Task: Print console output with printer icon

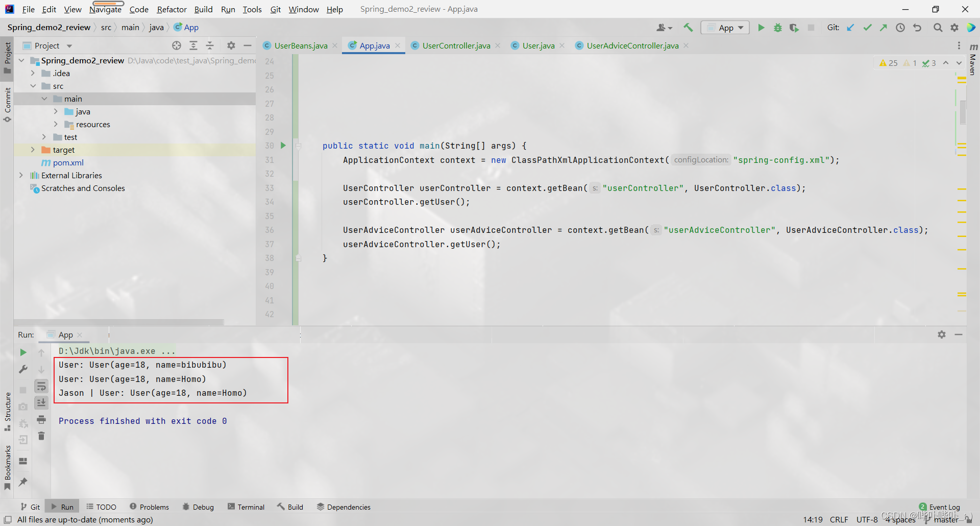Action: pyautogui.click(x=41, y=420)
